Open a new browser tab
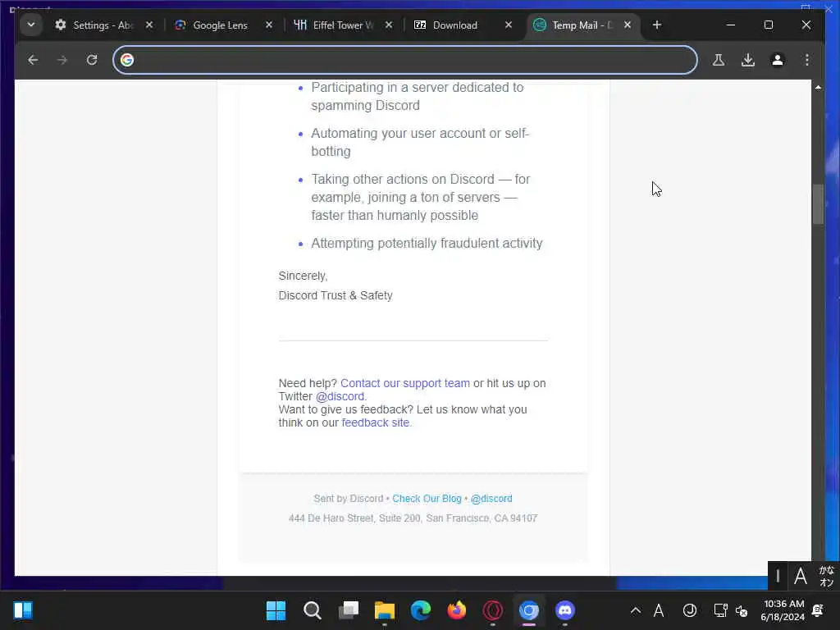Screen dimensions: 840x630 pos(657,25)
